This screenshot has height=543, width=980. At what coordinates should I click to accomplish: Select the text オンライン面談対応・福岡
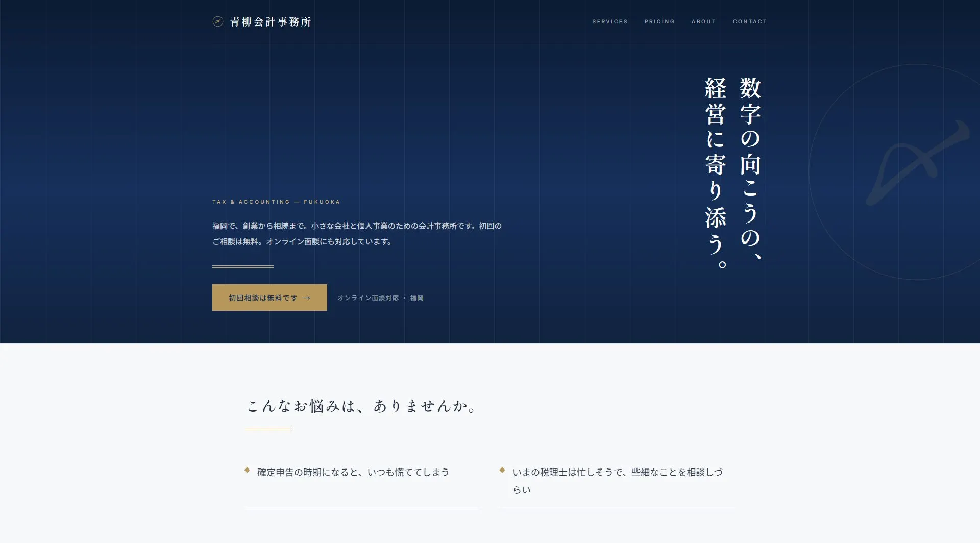(380, 298)
